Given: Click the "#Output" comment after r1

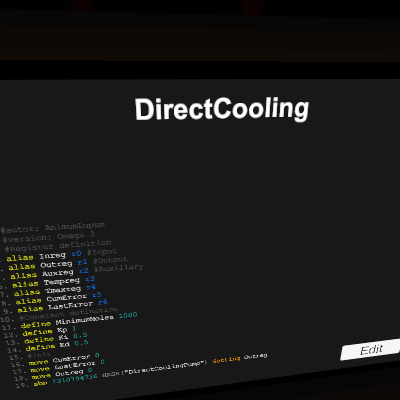Looking at the screenshot, I should (x=110, y=260).
